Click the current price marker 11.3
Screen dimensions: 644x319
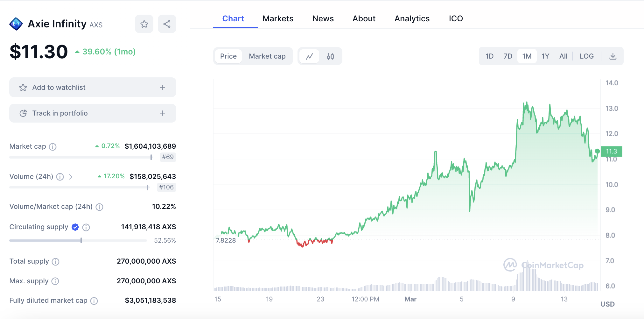(611, 152)
